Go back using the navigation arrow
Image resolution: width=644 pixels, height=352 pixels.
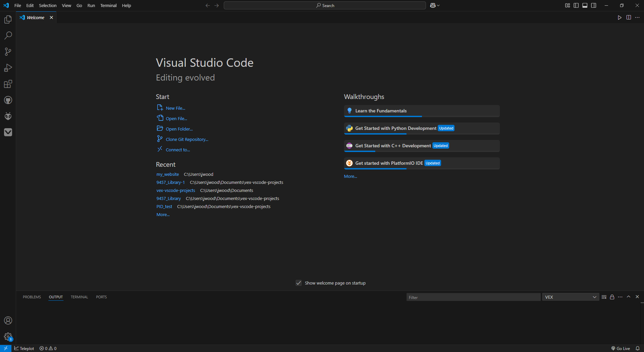click(208, 5)
